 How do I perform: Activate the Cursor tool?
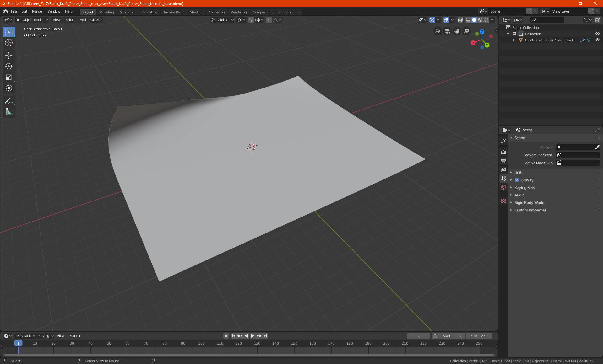9,43
